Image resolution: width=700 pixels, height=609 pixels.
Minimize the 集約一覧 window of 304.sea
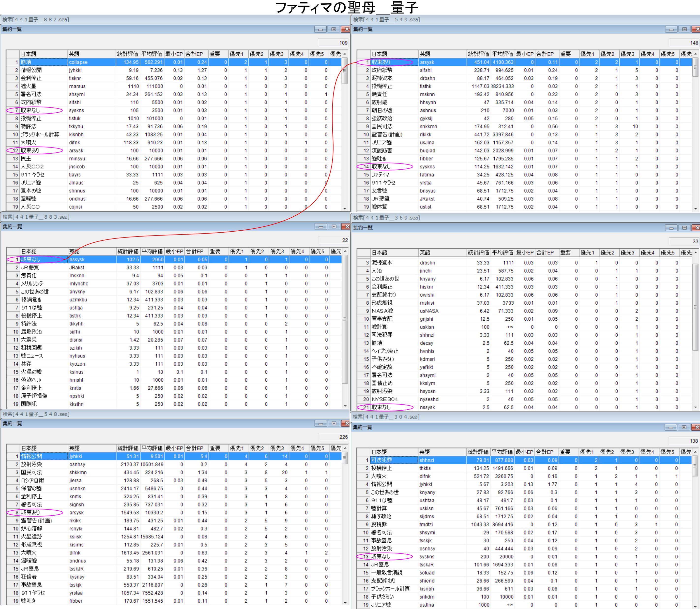tap(670, 427)
